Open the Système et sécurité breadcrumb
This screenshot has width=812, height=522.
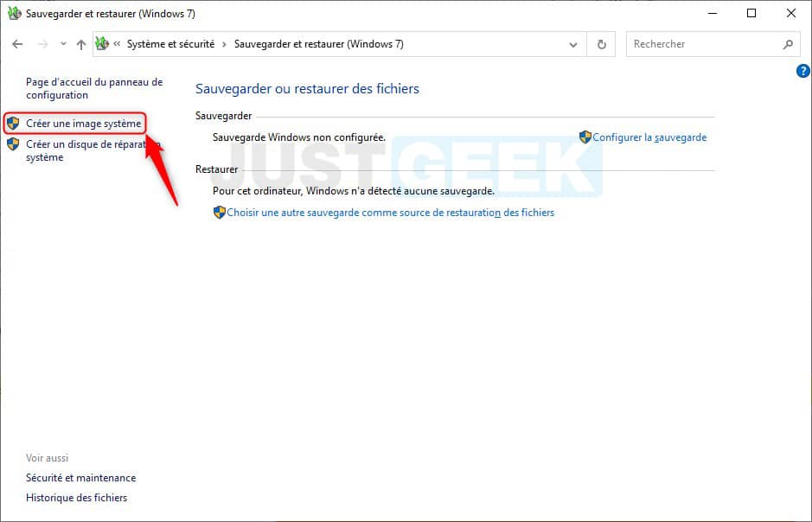tap(171, 44)
